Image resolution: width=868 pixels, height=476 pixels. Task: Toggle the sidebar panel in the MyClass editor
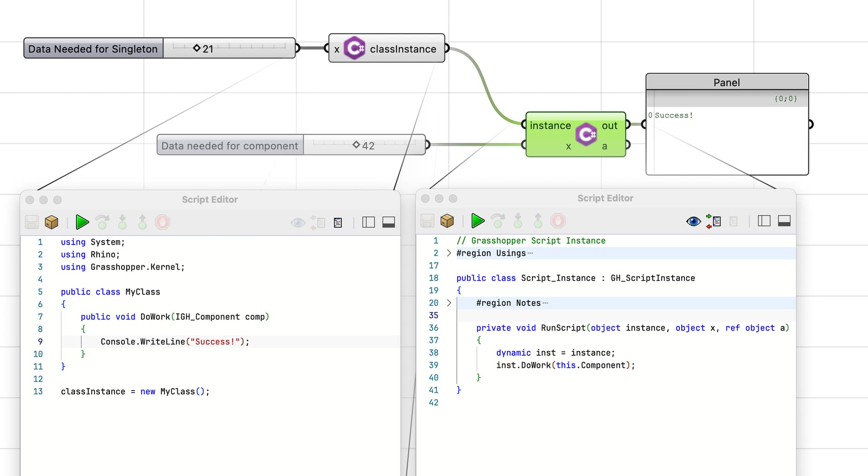368,222
